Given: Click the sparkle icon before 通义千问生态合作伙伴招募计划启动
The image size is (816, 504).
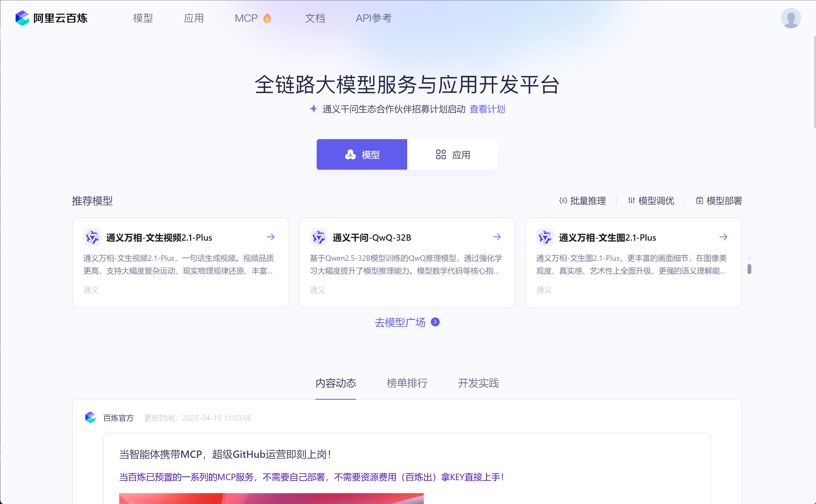Looking at the screenshot, I should point(313,109).
